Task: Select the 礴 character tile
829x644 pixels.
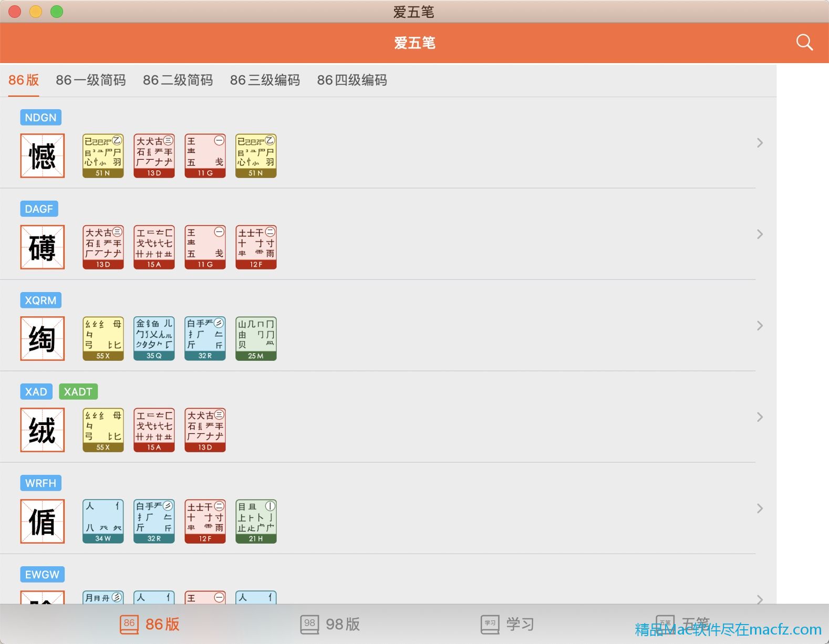Action: [43, 247]
